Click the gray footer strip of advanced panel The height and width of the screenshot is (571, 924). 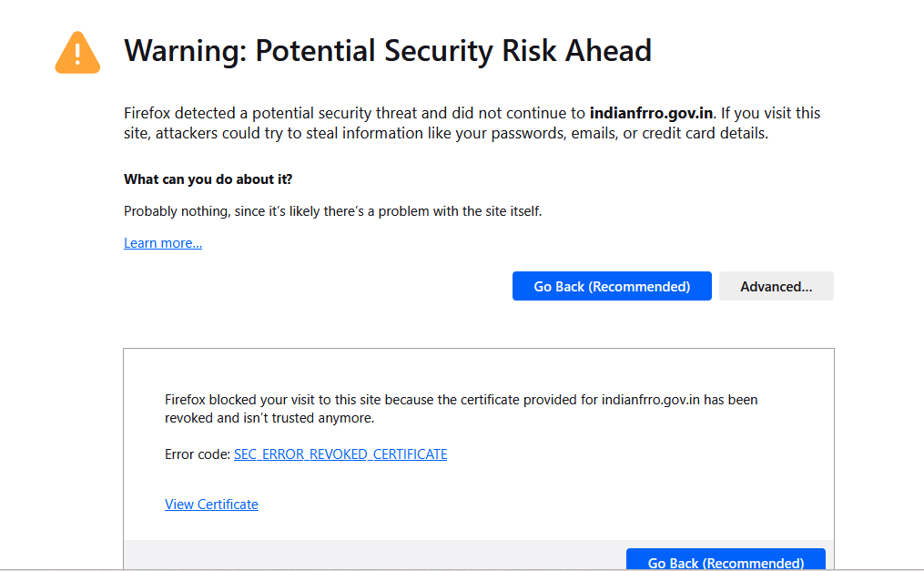tap(375, 555)
